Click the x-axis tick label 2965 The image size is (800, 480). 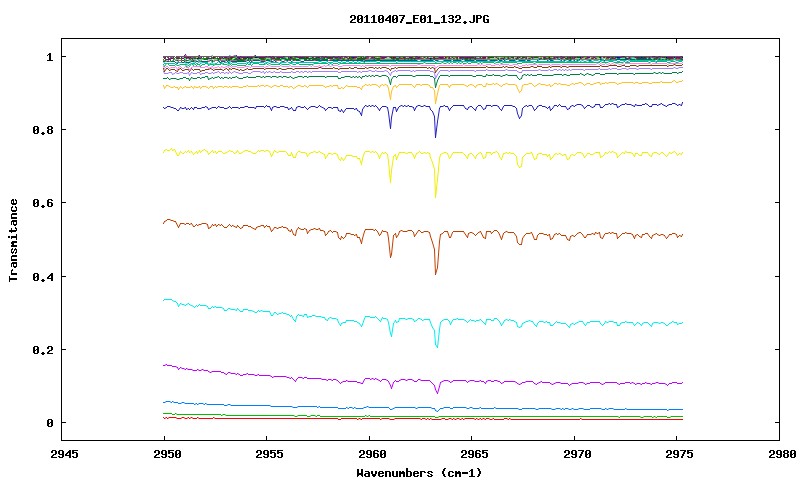click(x=475, y=454)
